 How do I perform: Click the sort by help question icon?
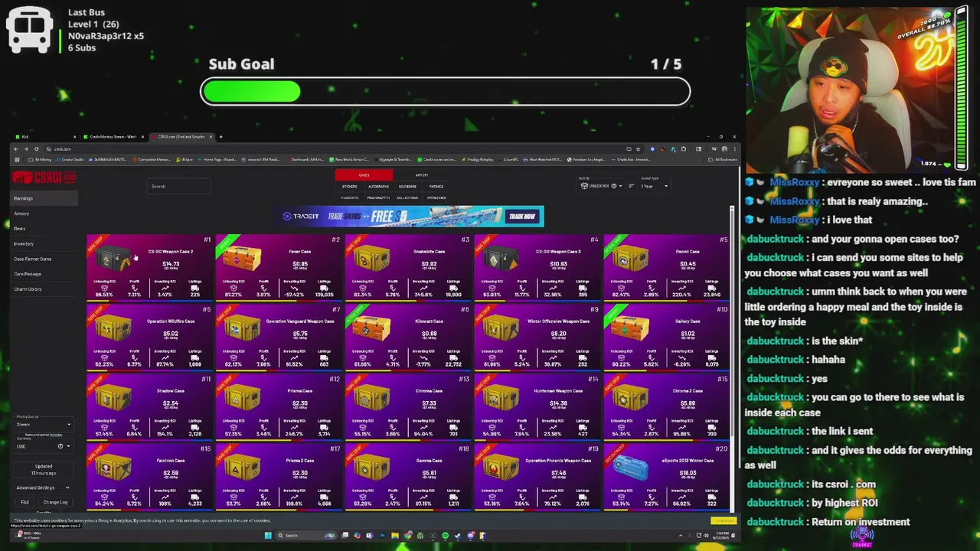[614, 186]
